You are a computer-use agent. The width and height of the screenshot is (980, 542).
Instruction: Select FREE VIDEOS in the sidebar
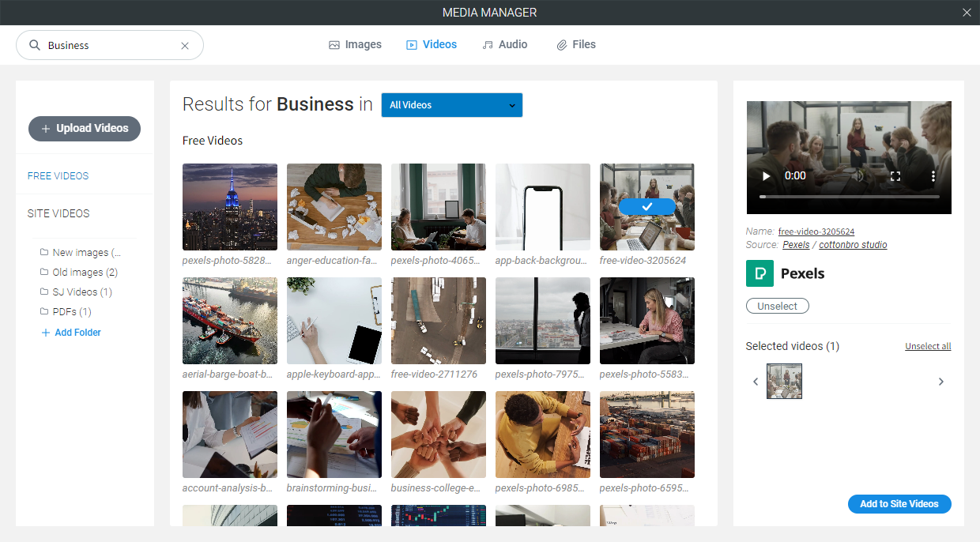[x=58, y=175]
